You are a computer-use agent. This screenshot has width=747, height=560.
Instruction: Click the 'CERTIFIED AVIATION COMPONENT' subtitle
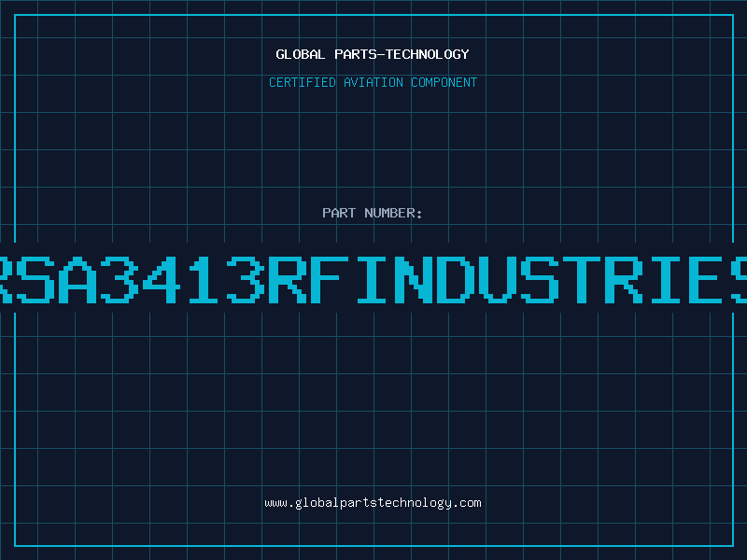coord(373,82)
